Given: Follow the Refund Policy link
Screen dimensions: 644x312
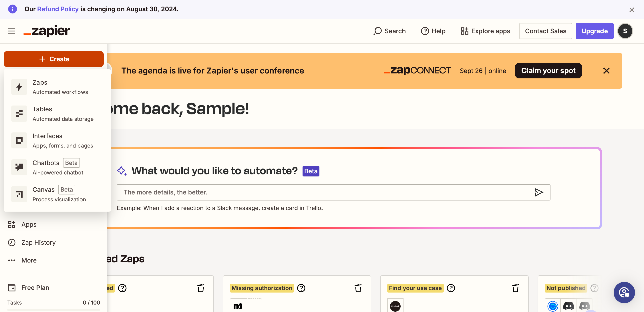Looking at the screenshot, I should click(x=58, y=9).
